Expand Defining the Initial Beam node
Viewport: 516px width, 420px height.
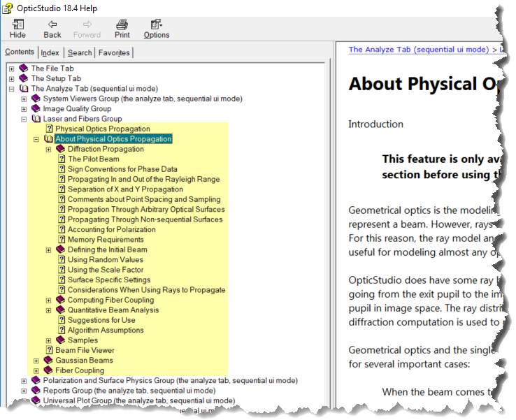point(48,250)
